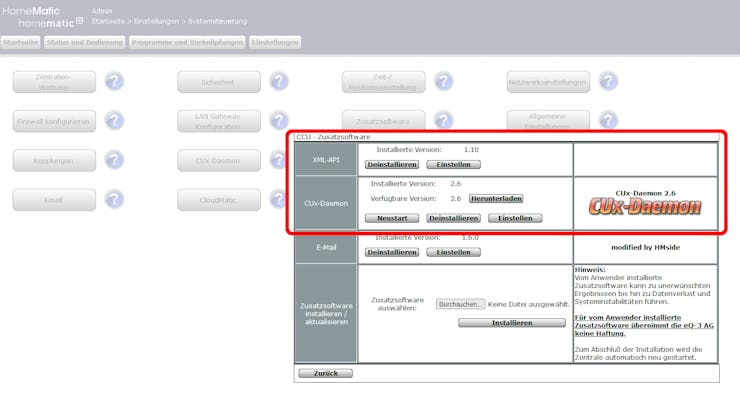Click XML-API installed version 1.10

click(x=471, y=149)
